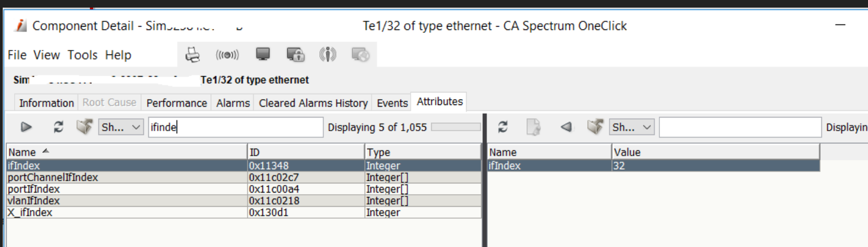The height and width of the screenshot is (247, 868).
Task: Switch to the Performance tab
Action: pos(177,103)
